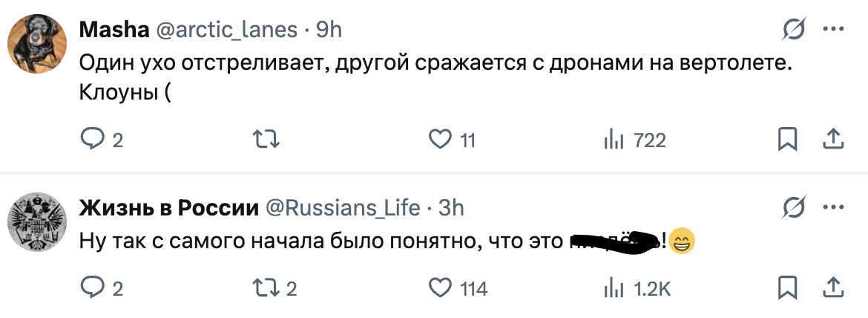The image size is (868, 318).
Task: Reply to Masha's tweet
Action: coord(92,139)
